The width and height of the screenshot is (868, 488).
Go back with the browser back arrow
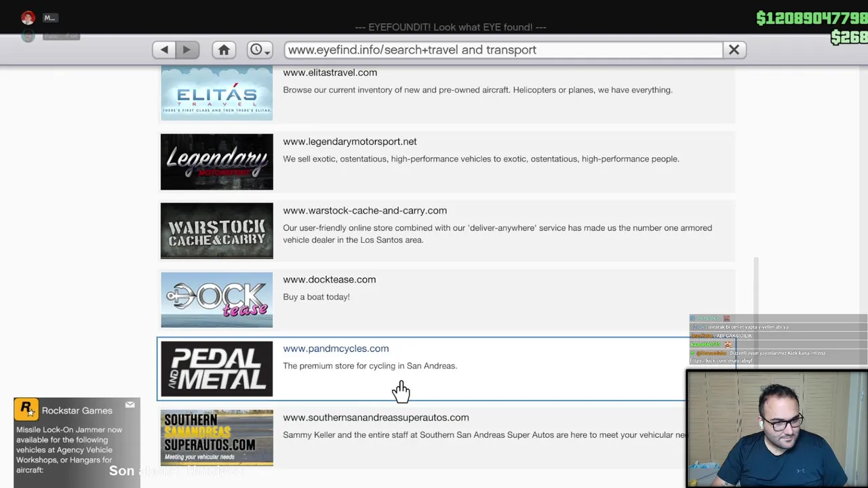164,49
